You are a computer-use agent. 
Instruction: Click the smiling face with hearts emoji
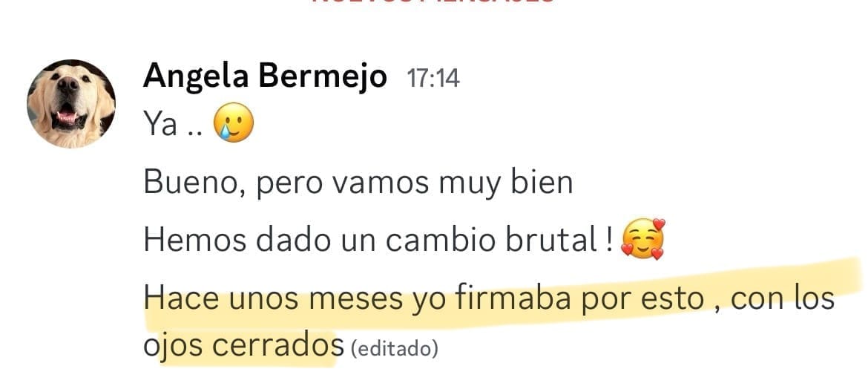pyautogui.click(x=642, y=240)
